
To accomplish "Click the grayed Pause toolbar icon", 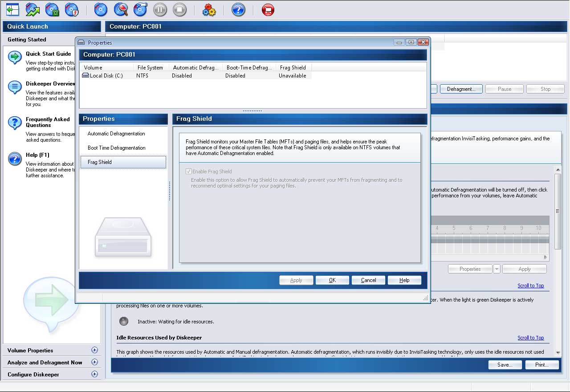I will click(160, 9).
